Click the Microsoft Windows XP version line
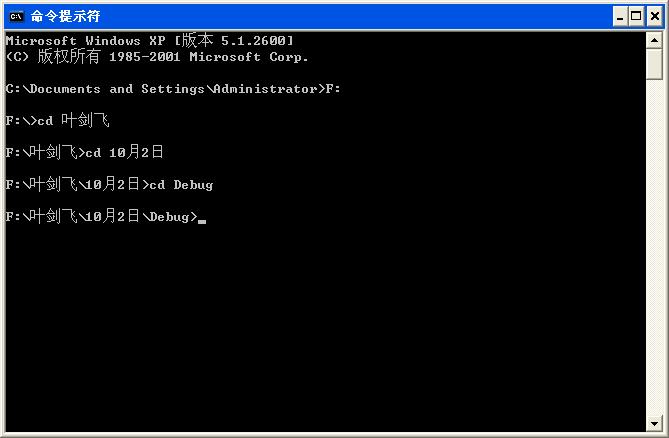 150,41
